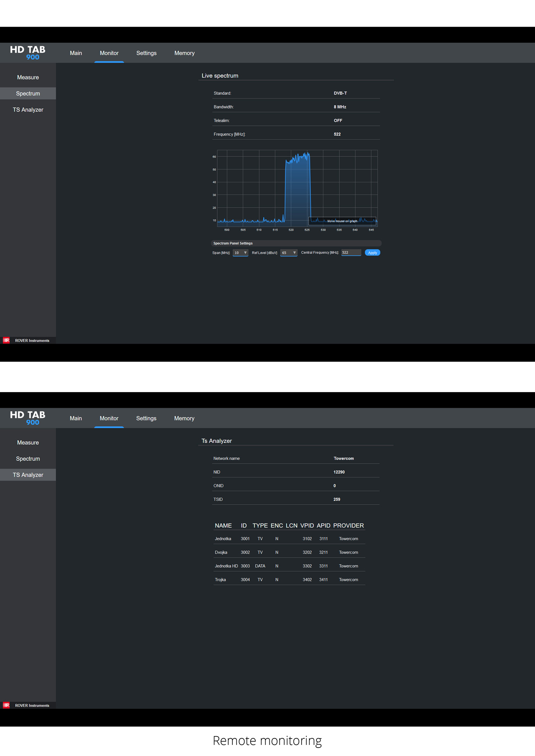This screenshot has height=756, width=535.
Task: Click the PROVIDER column header
Action: (x=348, y=525)
